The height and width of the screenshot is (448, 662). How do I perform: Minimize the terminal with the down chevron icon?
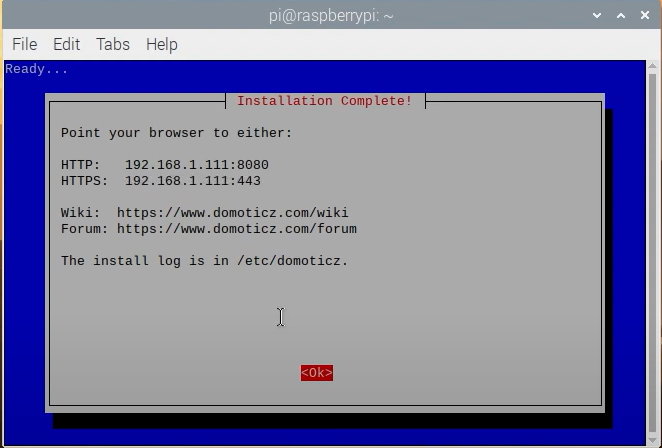click(x=597, y=16)
